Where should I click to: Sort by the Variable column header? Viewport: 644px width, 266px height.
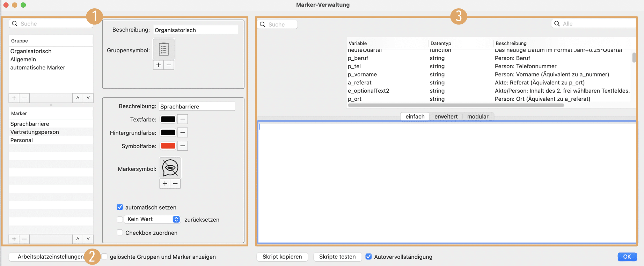387,43
